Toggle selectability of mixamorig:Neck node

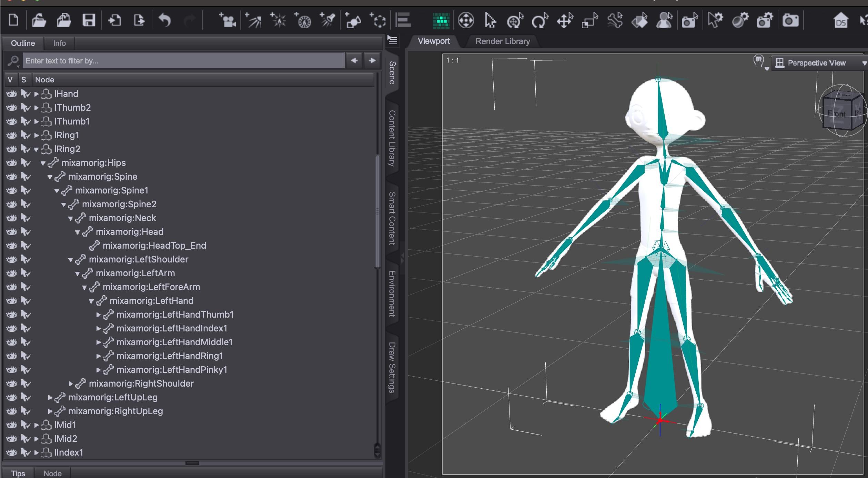click(25, 218)
